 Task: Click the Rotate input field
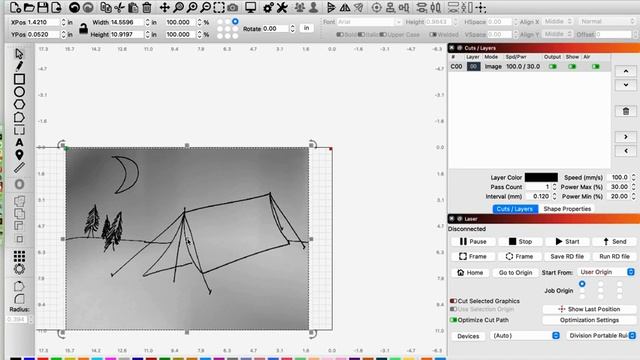[x=276, y=29]
